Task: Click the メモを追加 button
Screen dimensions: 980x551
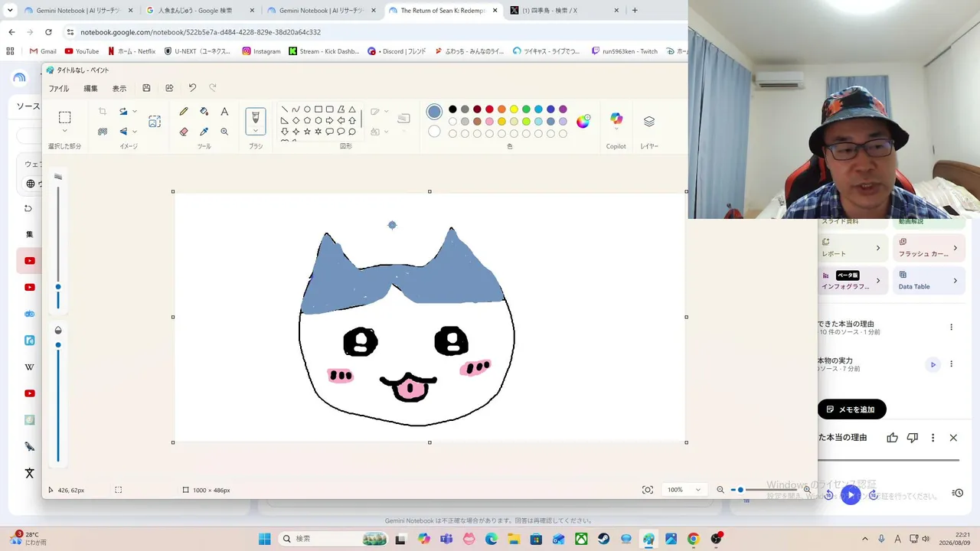Action: coord(851,409)
